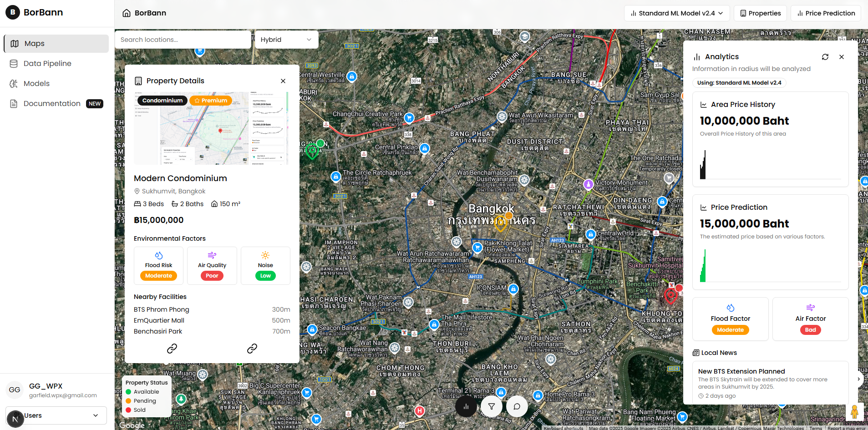Click the Modern Condominium property thumbnail
The width and height of the screenshot is (868, 430).
[x=212, y=128]
